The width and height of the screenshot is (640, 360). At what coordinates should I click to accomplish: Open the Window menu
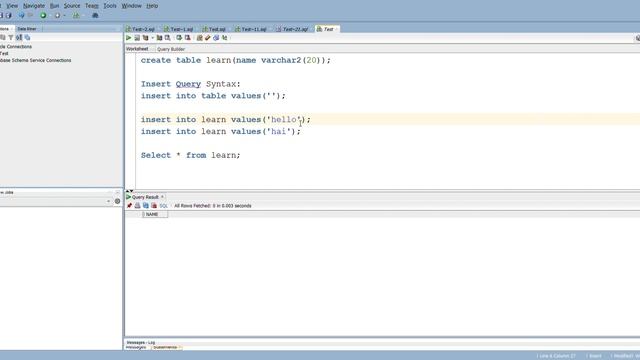point(131,6)
